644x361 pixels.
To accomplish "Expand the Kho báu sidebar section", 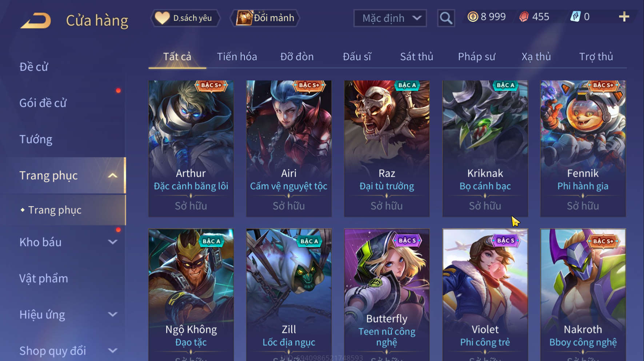I will point(113,242).
